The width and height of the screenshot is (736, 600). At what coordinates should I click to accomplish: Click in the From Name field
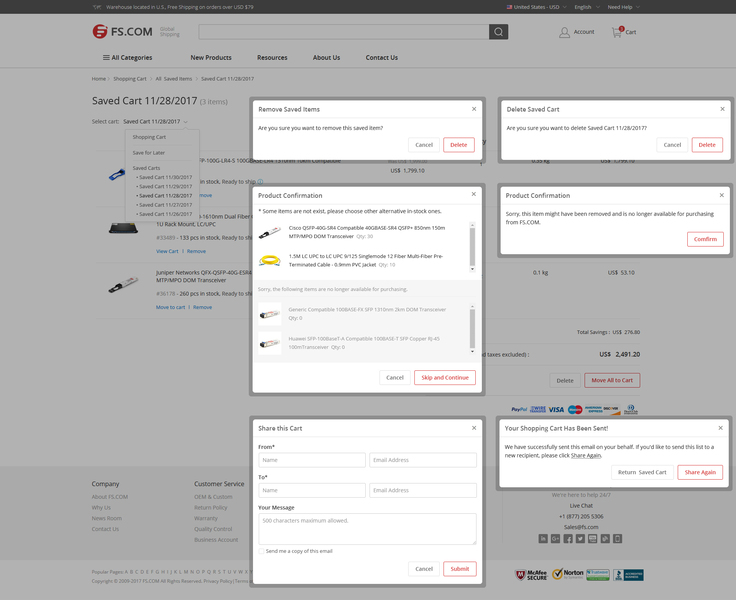(312, 460)
